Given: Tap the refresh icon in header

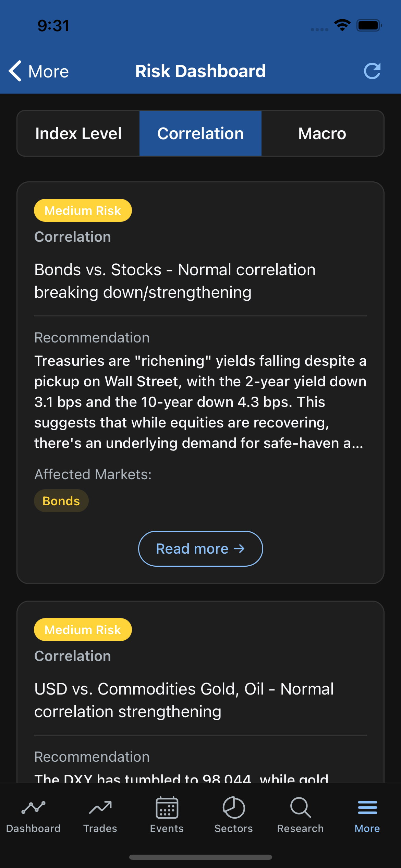Looking at the screenshot, I should [372, 71].
